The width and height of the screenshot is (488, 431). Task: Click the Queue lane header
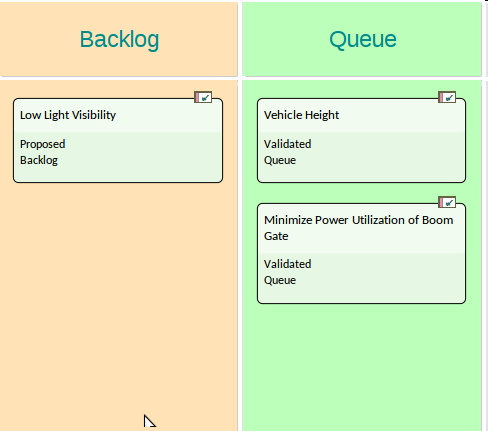pos(362,39)
